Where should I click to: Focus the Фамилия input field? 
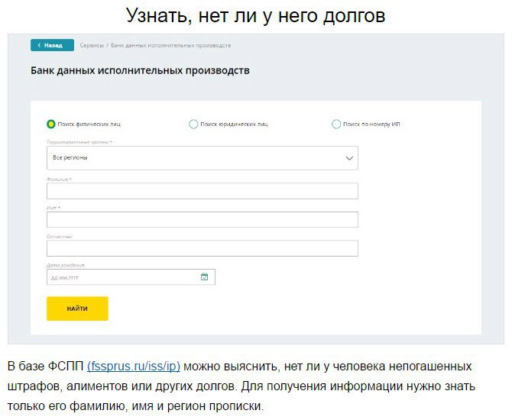(202, 191)
